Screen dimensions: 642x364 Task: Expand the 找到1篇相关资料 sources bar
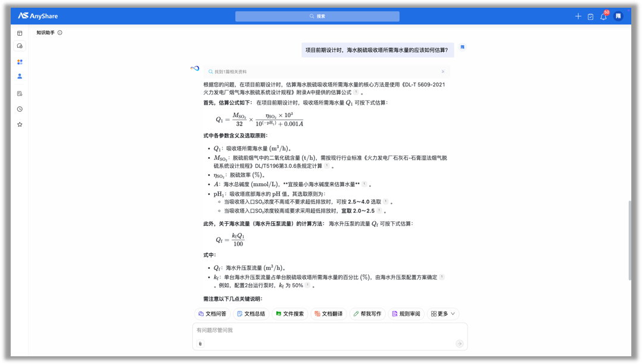(326, 71)
